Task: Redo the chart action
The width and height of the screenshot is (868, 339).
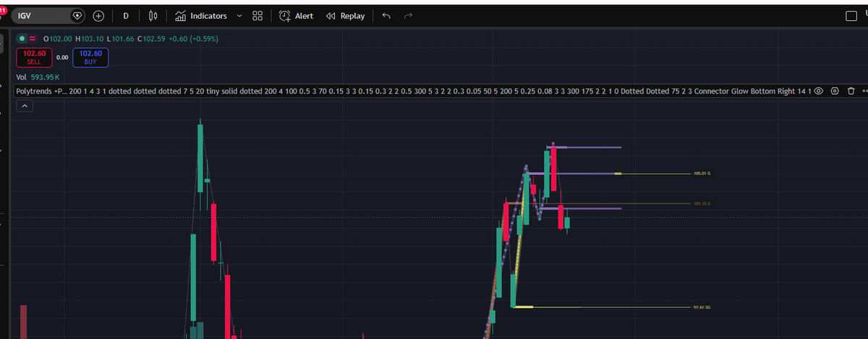Action: click(x=408, y=16)
